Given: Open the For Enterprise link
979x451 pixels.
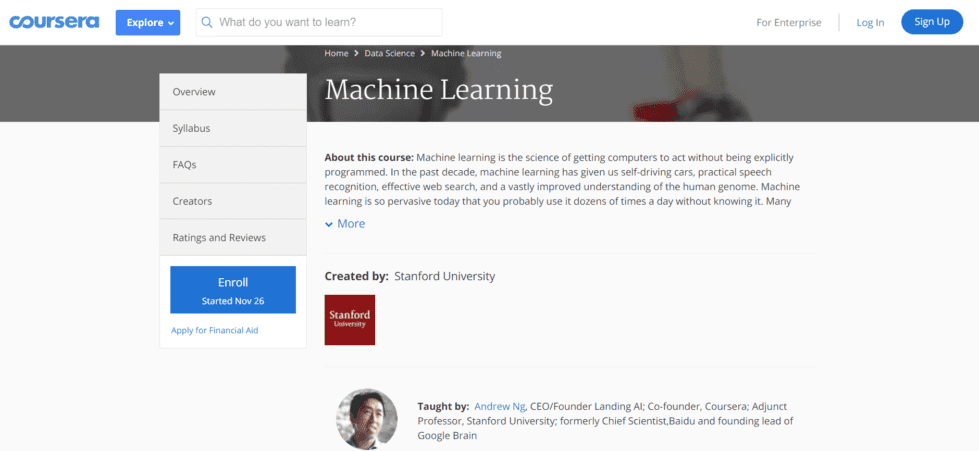Looking at the screenshot, I should pos(789,22).
